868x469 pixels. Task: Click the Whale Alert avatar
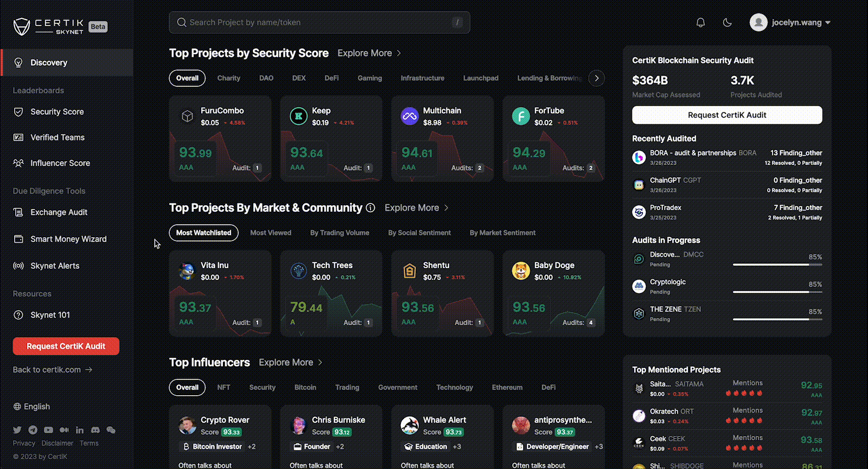[x=410, y=426]
